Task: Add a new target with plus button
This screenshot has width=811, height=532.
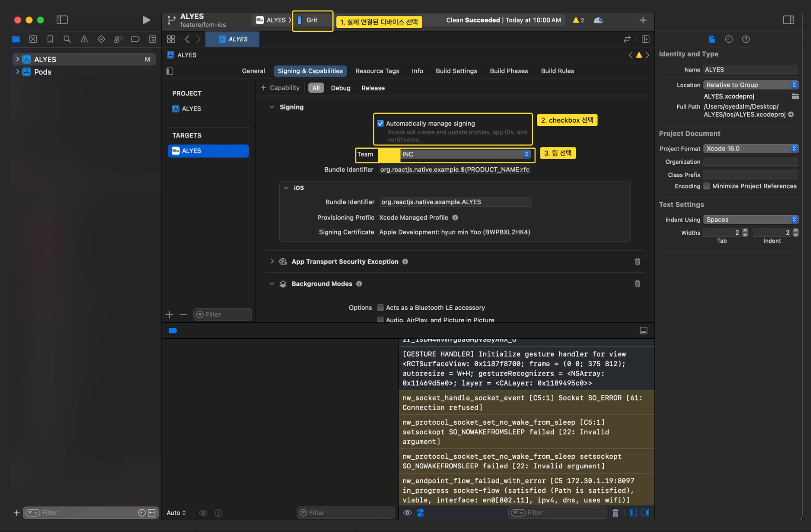Action: pos(170,315)
